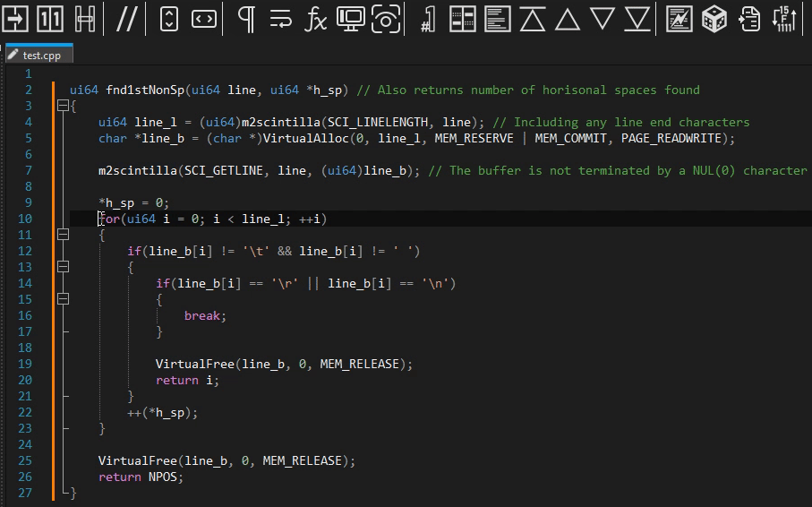This screenshot has width=812, height=507.
Task: Click the eye-in-frame focus icon
Action: tap(386, 19)
